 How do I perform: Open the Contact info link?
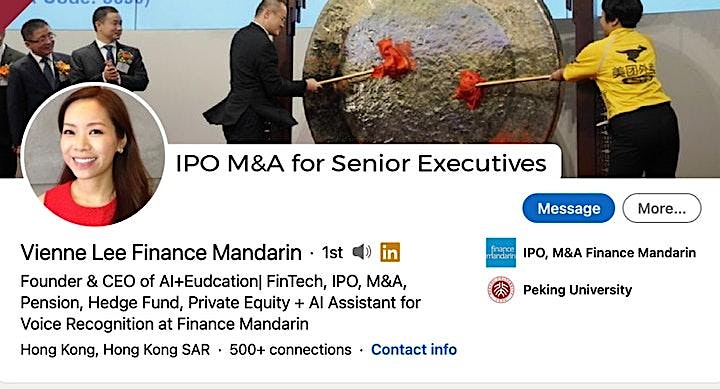[414, 350]
